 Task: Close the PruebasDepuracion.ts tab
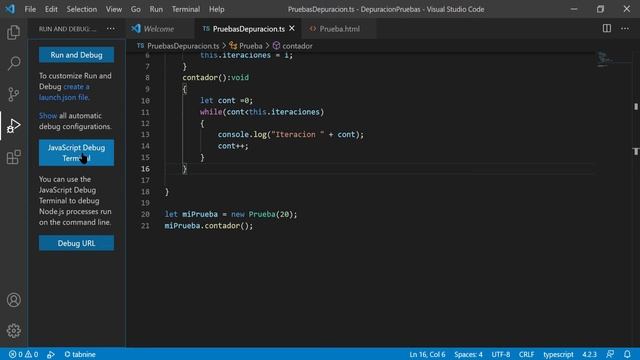click(x=292, y=29)
